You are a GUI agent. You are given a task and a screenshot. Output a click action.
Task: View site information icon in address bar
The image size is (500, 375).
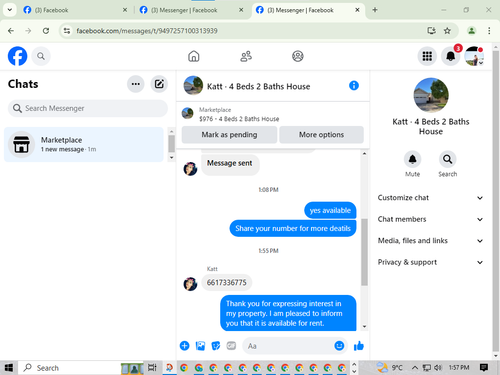click(67, 31)
